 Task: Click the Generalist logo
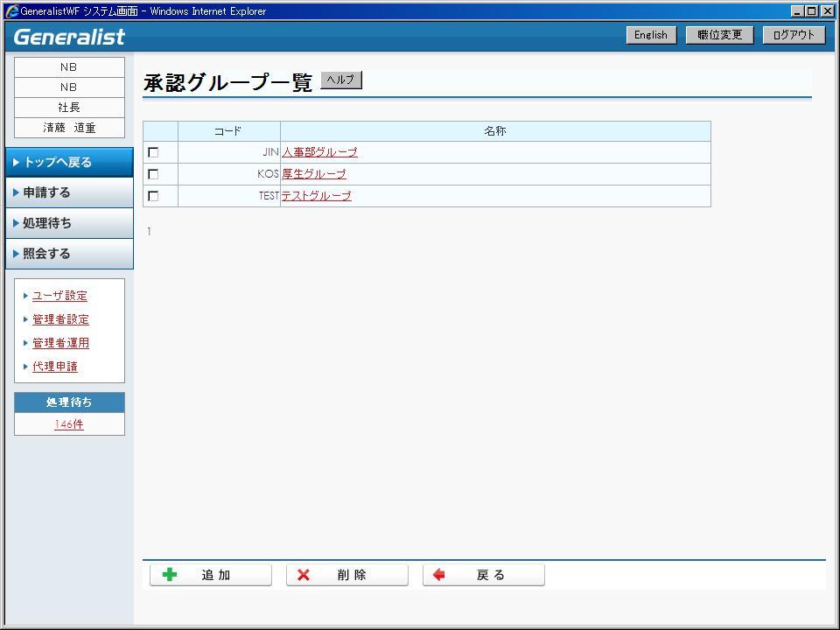click(x=69, y=37)
